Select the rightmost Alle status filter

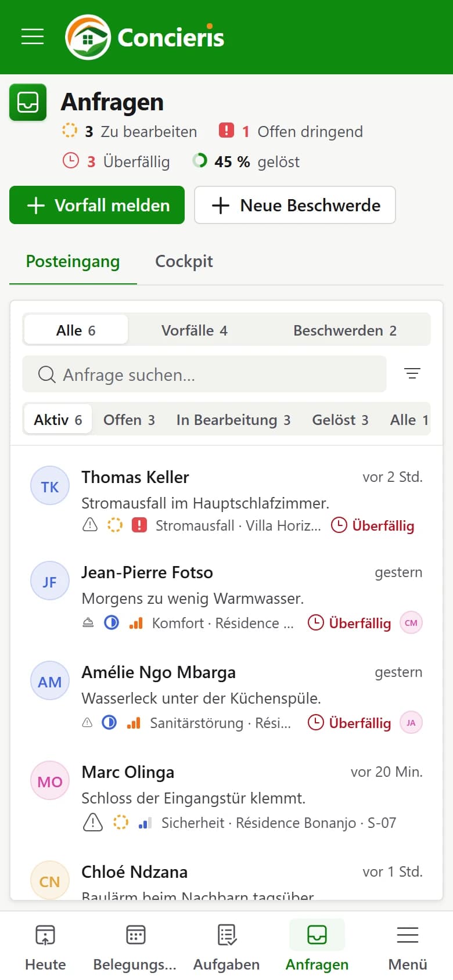pos(409,419)
